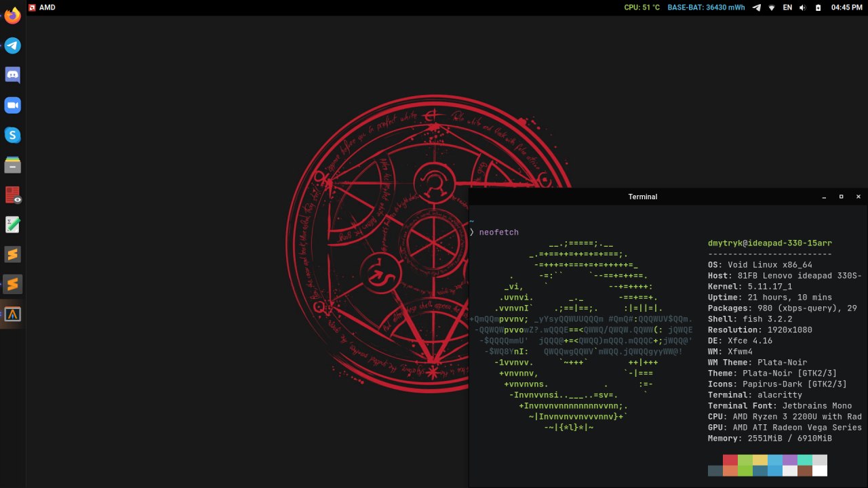This screenshot has height=488, width=868.
Task: Open Telegram from the dock
Action: coord(13,45)
